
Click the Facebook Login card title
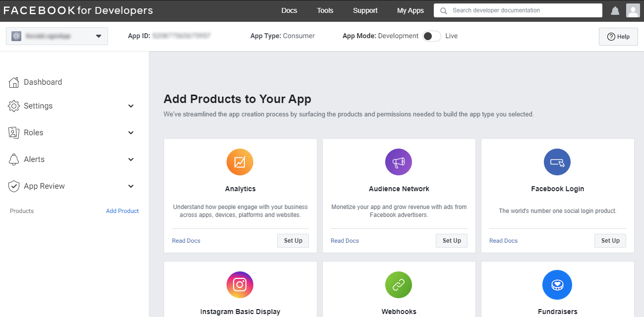tap(558, 189)
